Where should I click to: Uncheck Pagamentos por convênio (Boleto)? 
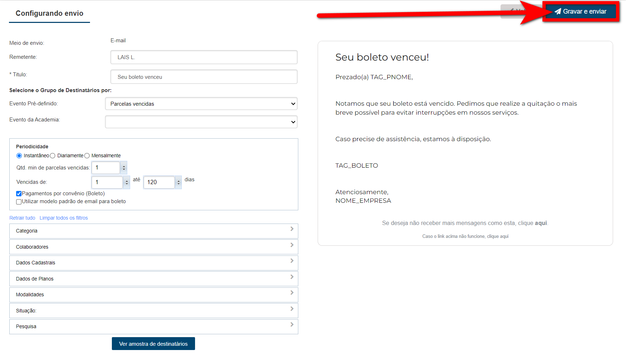[19, 193]
